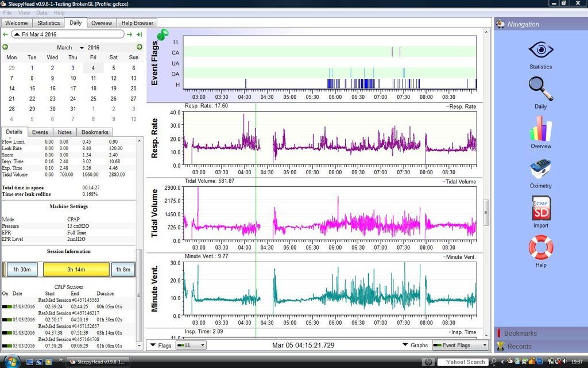Viewport: 588px width, 368px height.
Task: Toggle session #1457145563 on/off indicator
Action: [x=7, y=307]
